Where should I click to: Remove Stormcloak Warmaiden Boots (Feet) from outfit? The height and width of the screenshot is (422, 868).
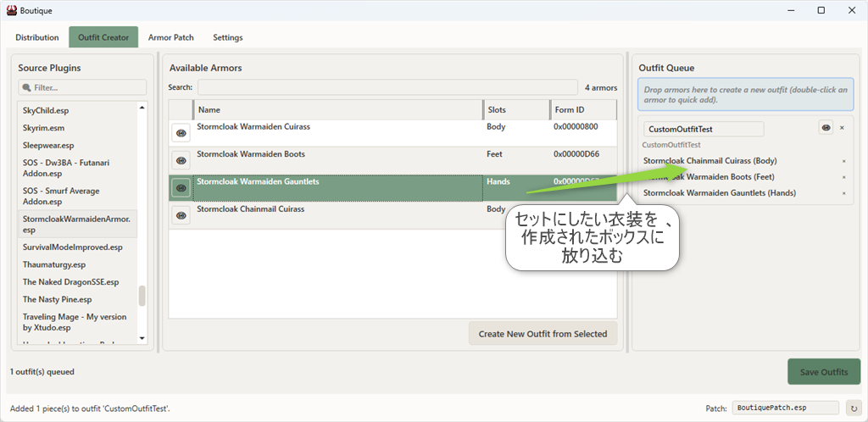pyautogui.click(x=843, y=177)
